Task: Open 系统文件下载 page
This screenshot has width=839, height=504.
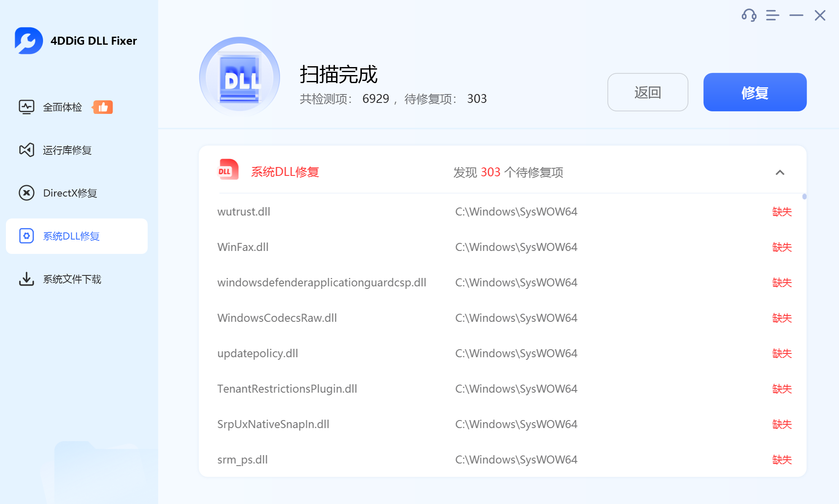Action: click(77, 279)
